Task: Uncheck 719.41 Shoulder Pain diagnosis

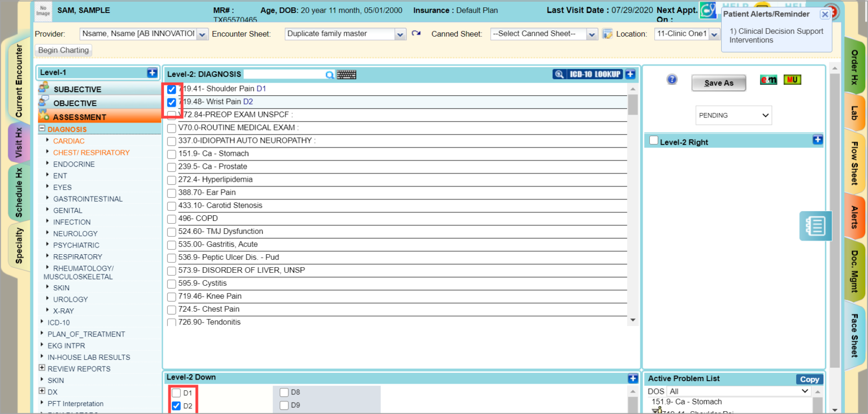Action: pos(171,89)
